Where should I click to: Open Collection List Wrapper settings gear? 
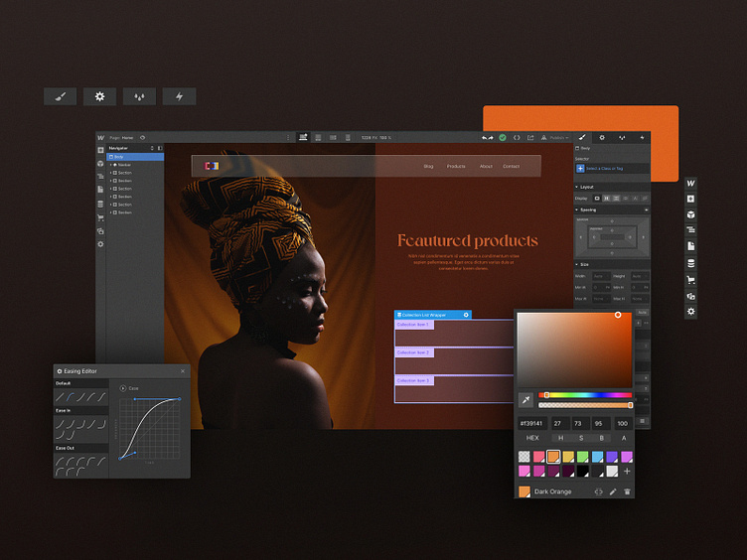coord(466,315)
